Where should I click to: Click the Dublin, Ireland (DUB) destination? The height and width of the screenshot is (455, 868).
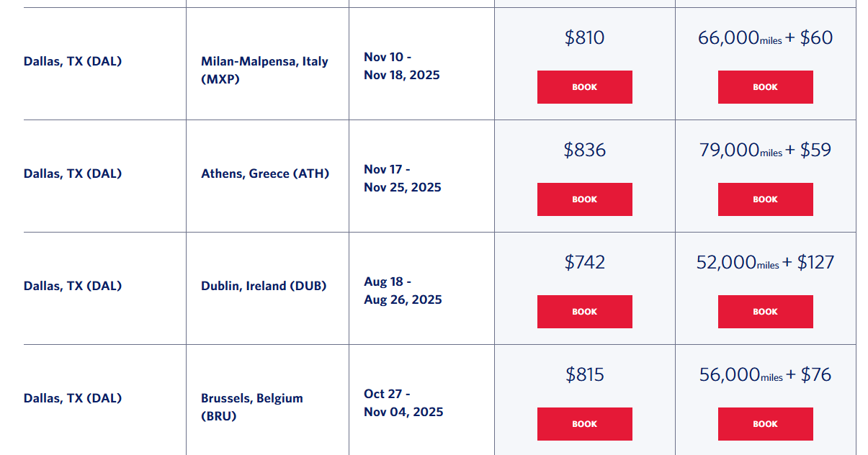264,285
